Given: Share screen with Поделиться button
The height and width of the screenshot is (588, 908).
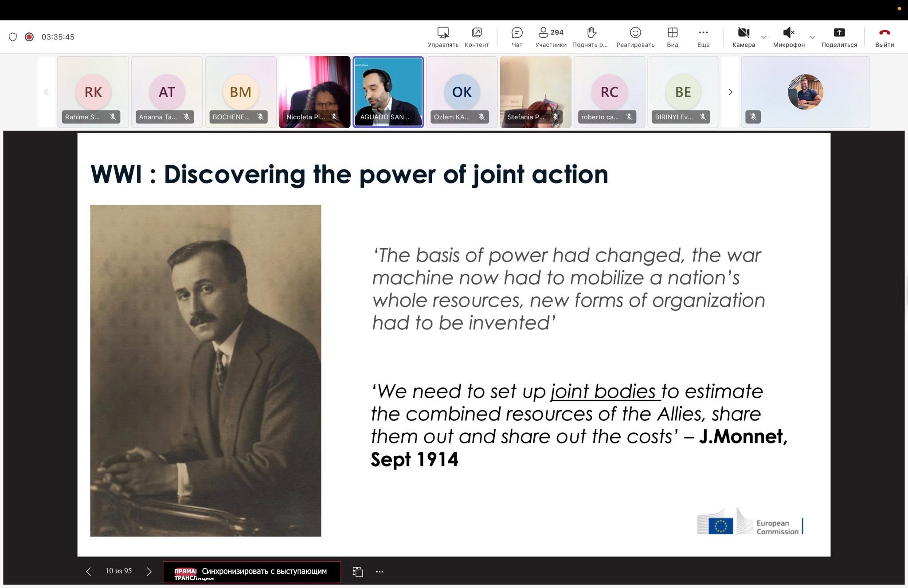Looking at the screenshot, I should tap(839, 37).
